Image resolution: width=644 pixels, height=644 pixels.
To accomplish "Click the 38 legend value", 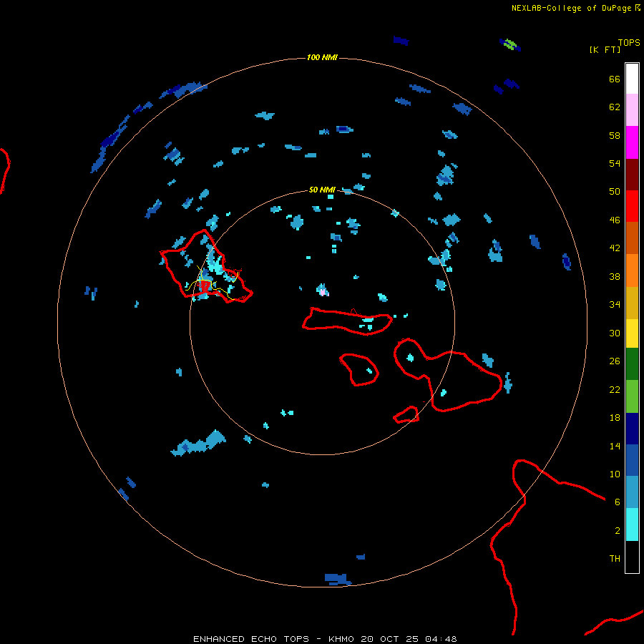I will click(x=615, y=276).
